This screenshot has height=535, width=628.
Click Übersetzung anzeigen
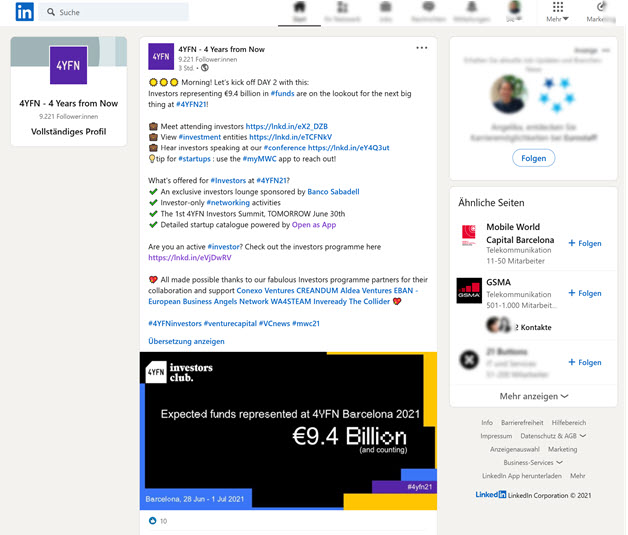click(x=186, y=342)
